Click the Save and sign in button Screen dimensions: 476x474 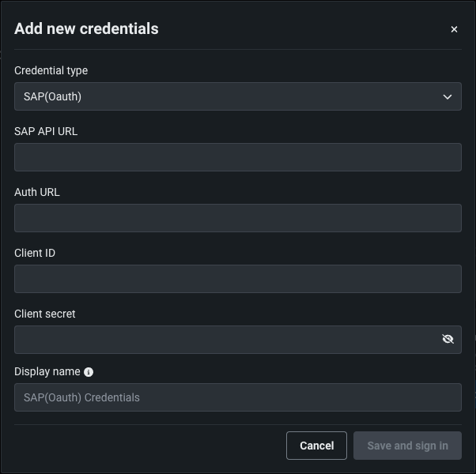coord(407,446)
